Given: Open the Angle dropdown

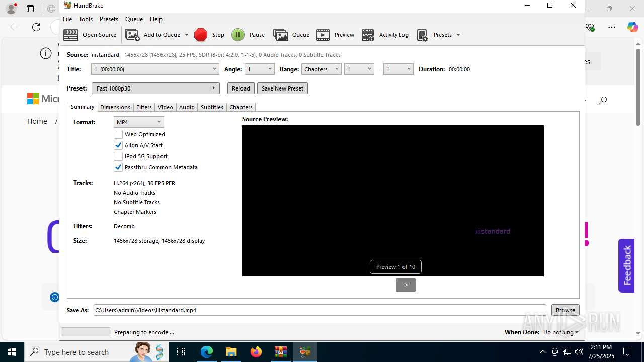Looking at the screenshot, I should [259, 69].
